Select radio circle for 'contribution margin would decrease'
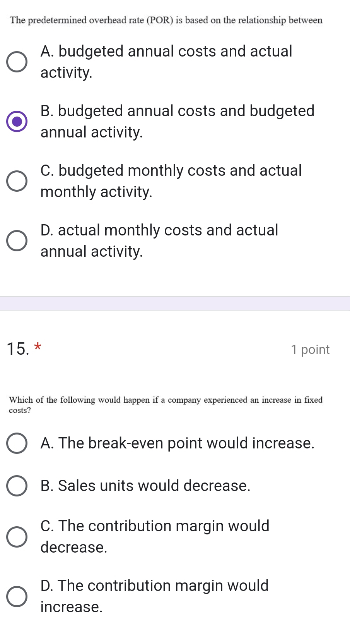 click(17, 537)
